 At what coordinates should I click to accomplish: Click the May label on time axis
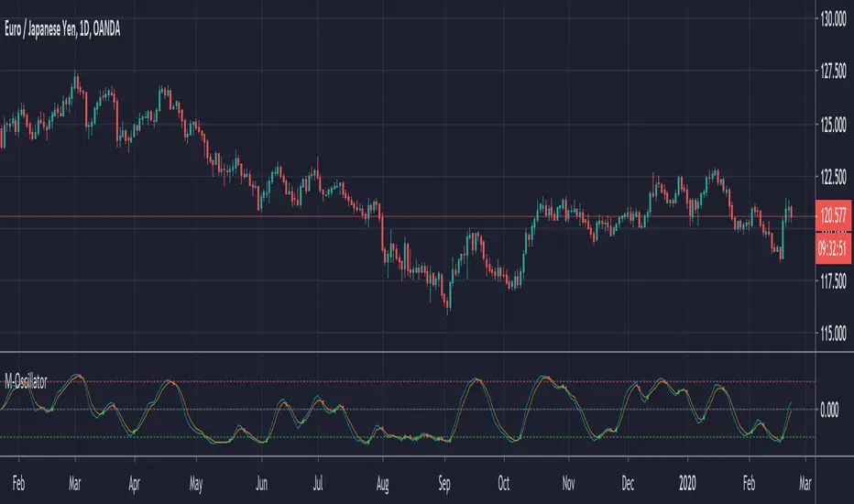pos(196,484)
